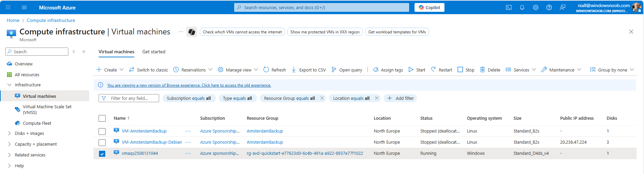Switch to the Get started tab
Image resolution: width=644 pixels, height=174 pixels.
click(154, 52)
